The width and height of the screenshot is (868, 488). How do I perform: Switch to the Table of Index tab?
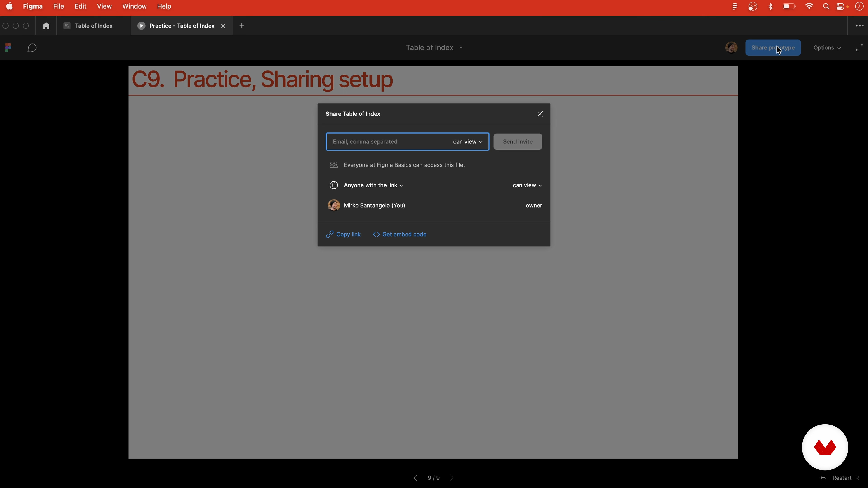point(93,26)
